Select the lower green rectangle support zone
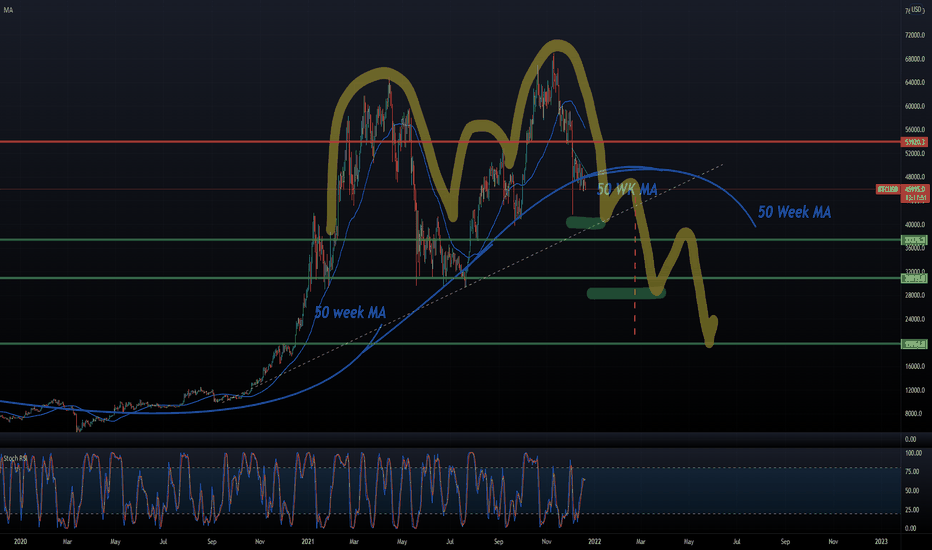Screen dimensions: 932x550 tap(626, 293)
